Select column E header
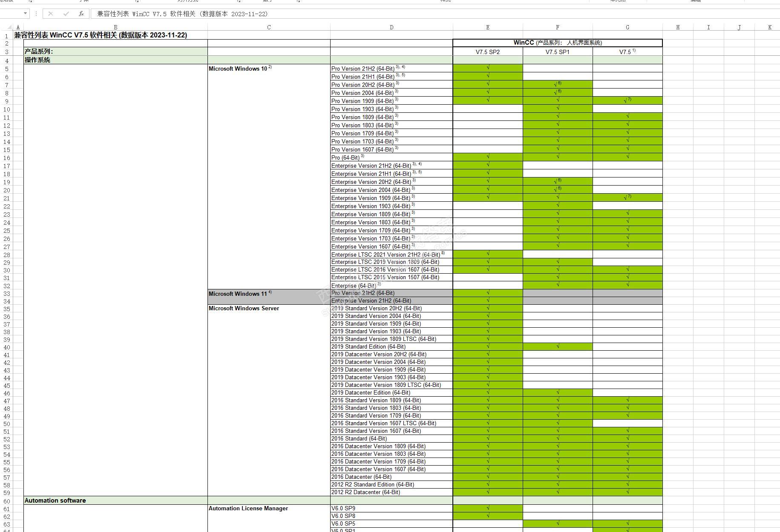 click(x=488, y=27)
